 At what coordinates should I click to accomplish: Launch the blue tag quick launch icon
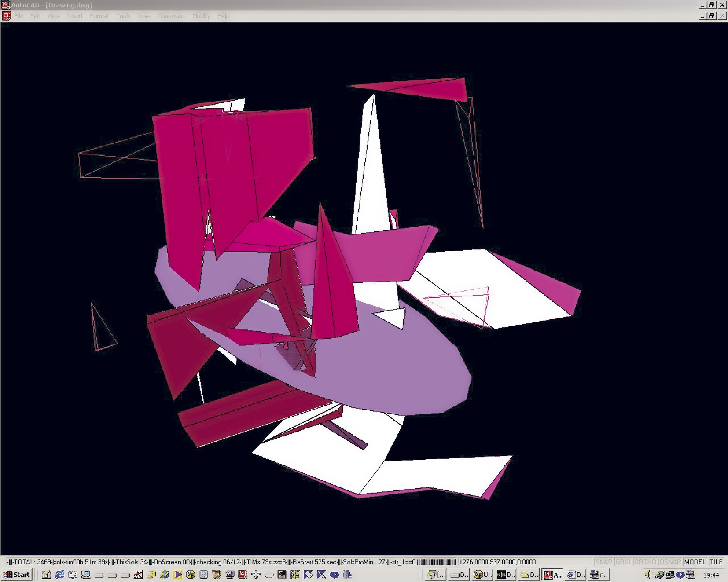(x=308, y=575)
